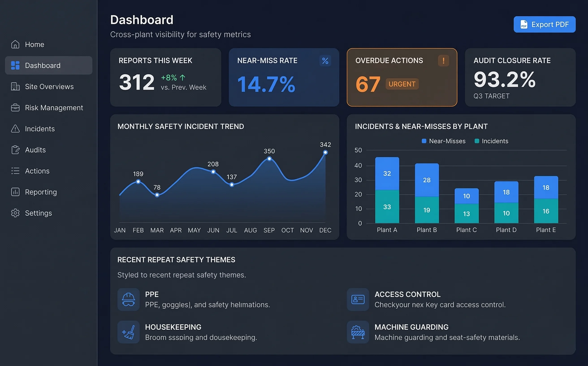Open Incidents via the warning triangle icon
Viewport: 588px width, 366px height.
pos(15,129)
